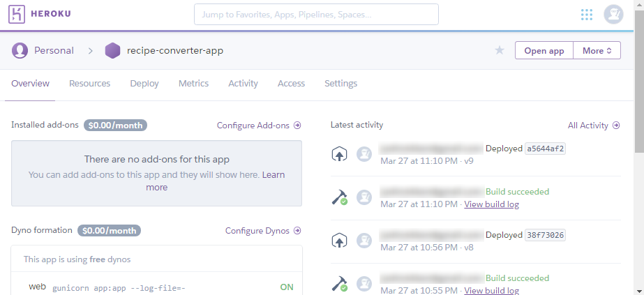Favorite the app with the star icon
Screen dimensions: 644x295
pyautogui.click(x=500, y=50)
